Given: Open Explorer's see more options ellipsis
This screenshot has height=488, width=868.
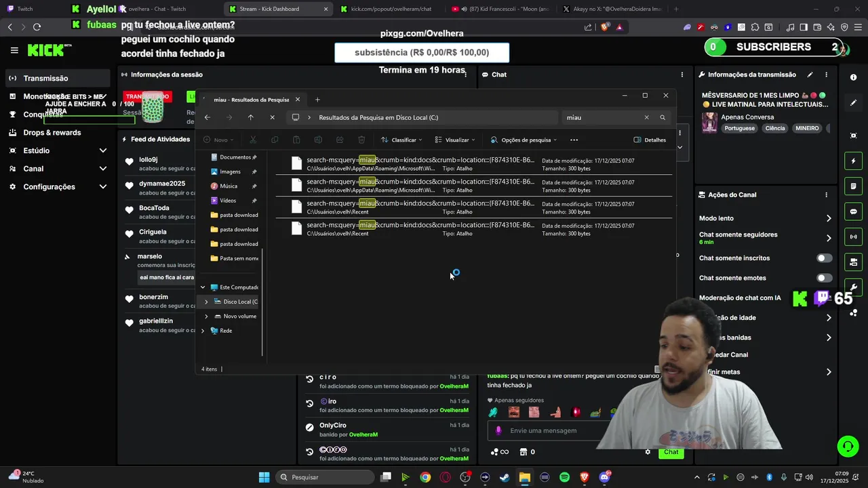Looking at the screenshot, I should click(574, 140).
